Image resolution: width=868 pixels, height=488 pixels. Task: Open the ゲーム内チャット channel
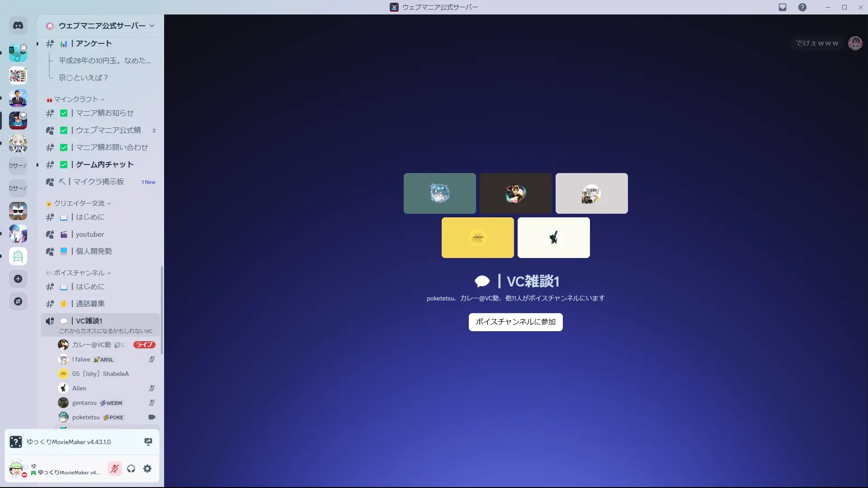[x=104, y=164]
